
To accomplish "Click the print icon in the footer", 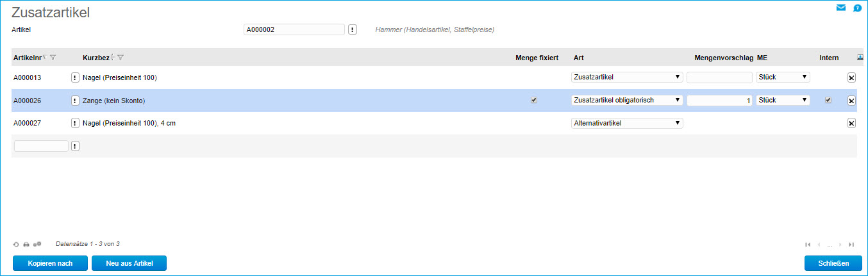I will tap(26, 244).
